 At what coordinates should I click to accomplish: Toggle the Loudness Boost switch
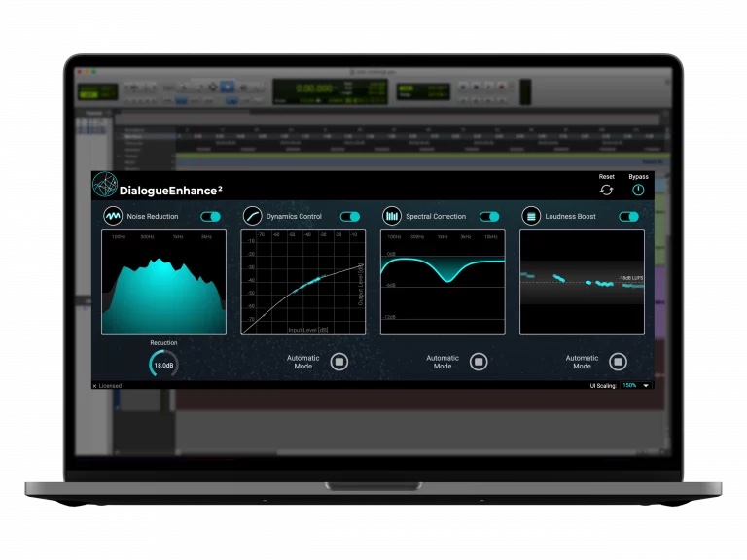pos(629,217)
